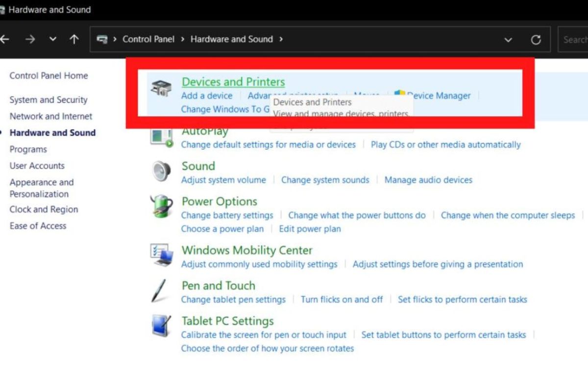Click the Power Options battery icon

161,206
